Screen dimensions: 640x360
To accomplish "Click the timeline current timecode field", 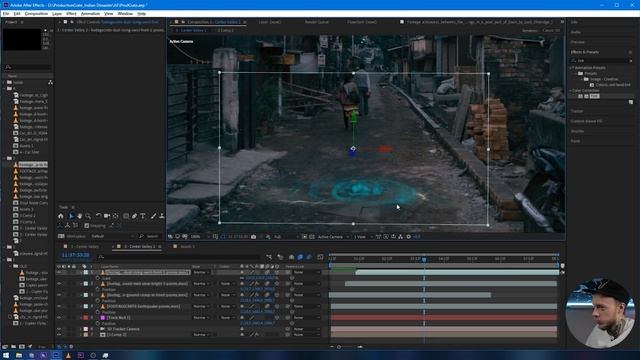I will [x=76, y=255].
